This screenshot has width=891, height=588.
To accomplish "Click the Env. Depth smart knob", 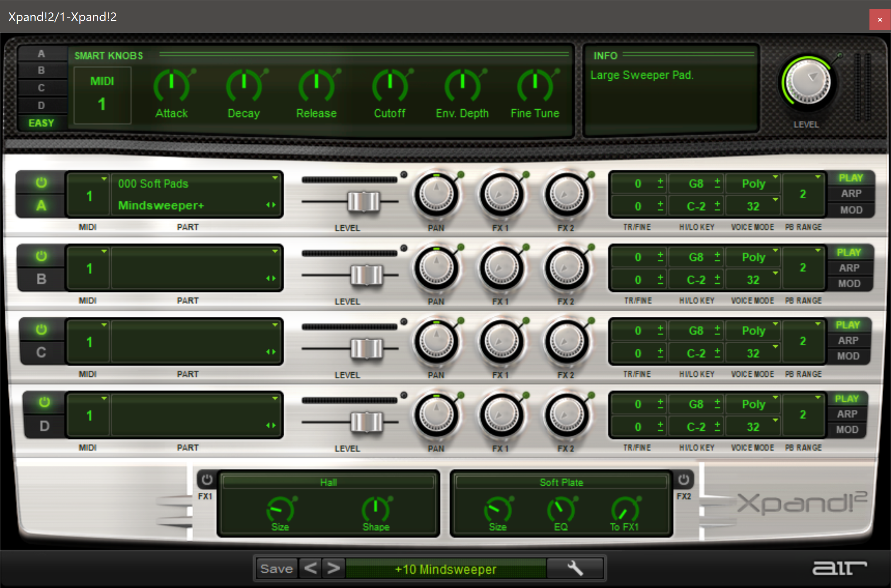I will click(x=462, y=86).
